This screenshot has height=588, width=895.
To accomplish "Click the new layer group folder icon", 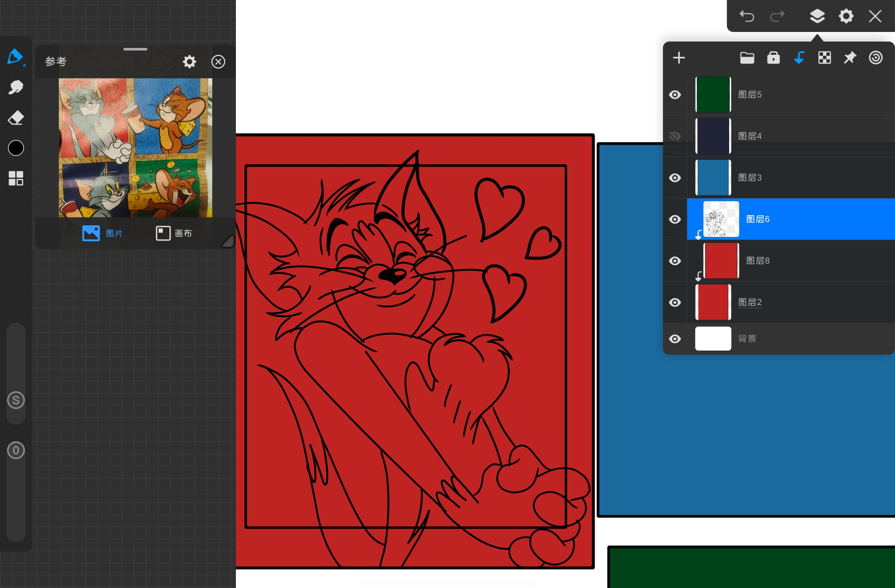I will 747,58.
